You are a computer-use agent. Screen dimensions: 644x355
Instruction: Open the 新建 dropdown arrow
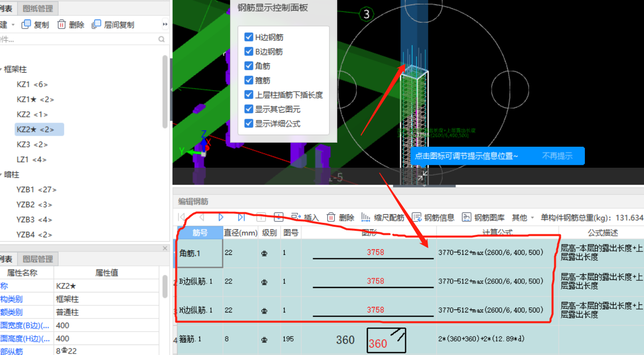point(13,25)
